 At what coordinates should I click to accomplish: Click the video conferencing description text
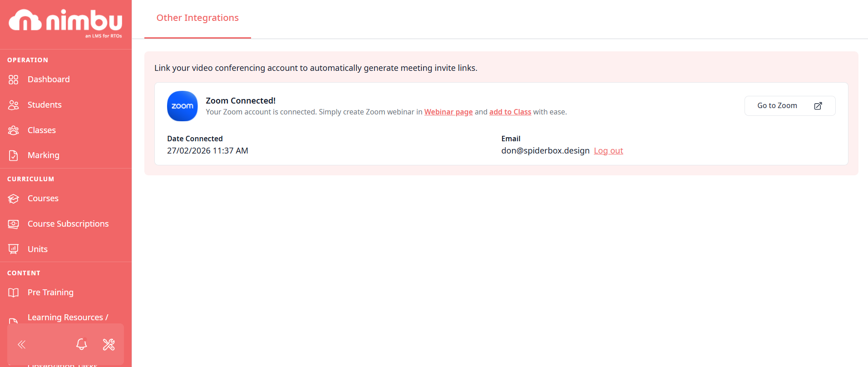tap(316, 68)
